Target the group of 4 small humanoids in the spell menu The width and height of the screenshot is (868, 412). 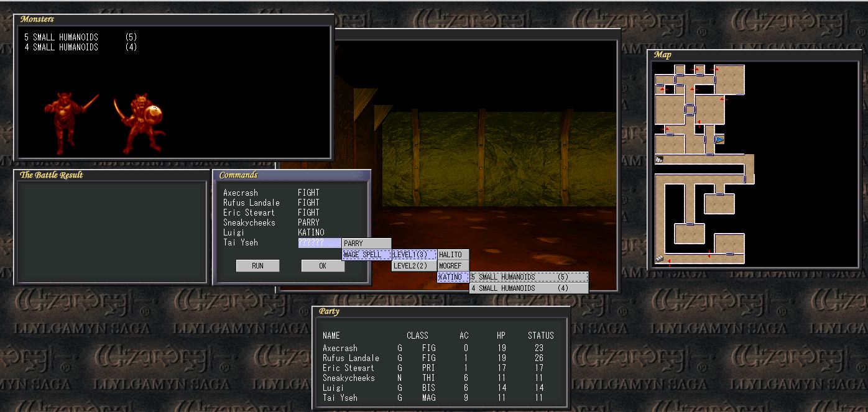point(529,288)
